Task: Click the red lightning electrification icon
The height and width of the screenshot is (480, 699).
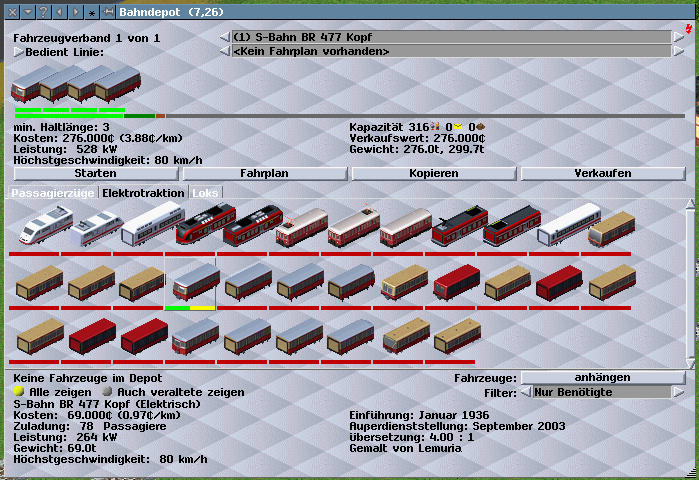Action: (689, 31)
